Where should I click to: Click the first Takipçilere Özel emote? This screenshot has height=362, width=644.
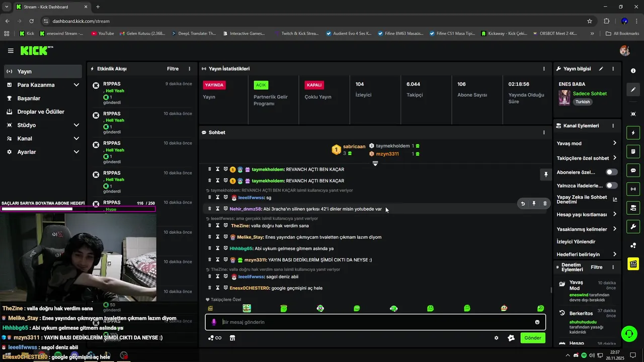click(210, 308)
